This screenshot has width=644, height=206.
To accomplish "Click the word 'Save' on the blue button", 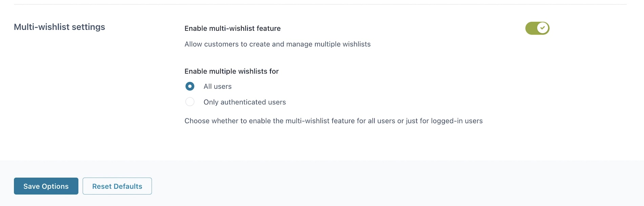I will click(x=32, y=186).
